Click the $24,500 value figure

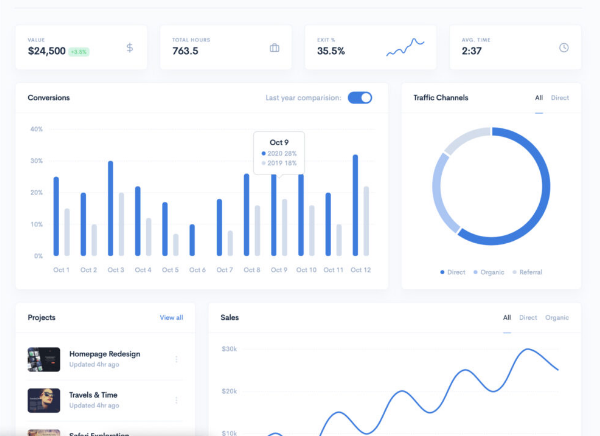coord(47,51)
